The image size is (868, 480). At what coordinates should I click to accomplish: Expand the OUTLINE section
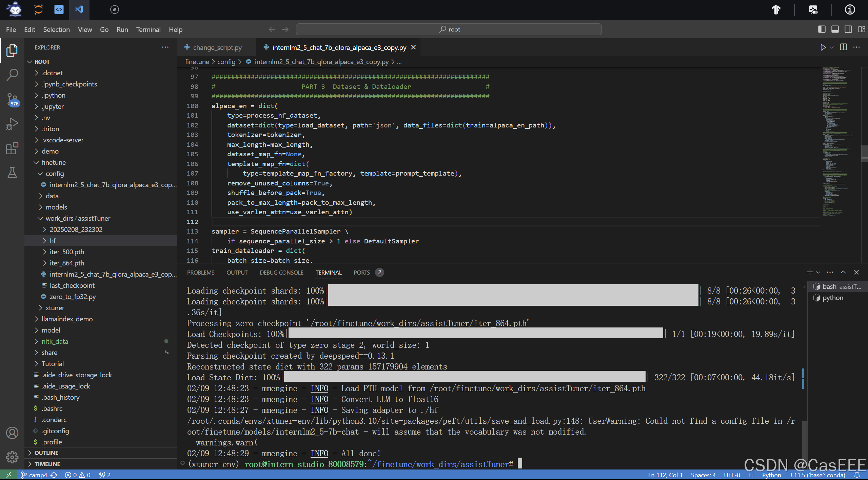click(46, 453)
